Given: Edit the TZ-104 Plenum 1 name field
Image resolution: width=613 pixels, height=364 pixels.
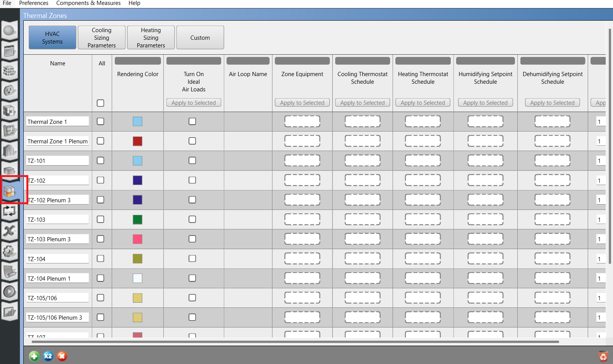Looking at the screenshot, I should click(x=57, y=278).
